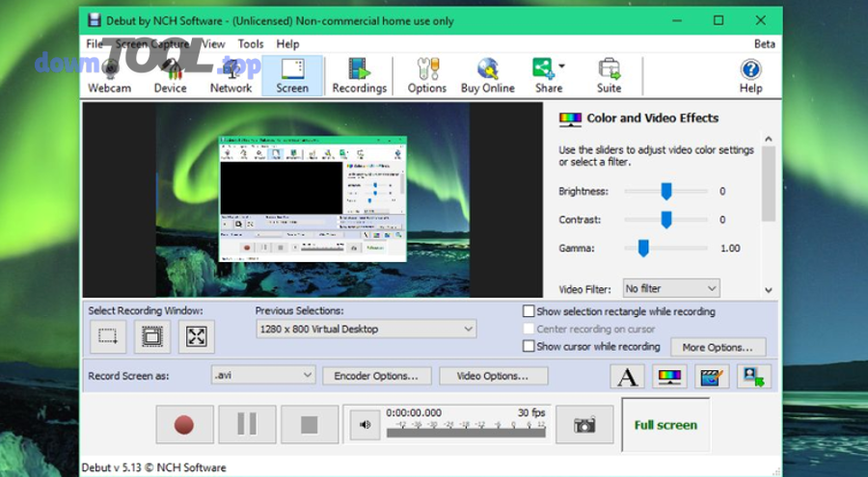The image size is (868, 477).
Task: Click the Brightness slider handle
Action: (665, 191)
